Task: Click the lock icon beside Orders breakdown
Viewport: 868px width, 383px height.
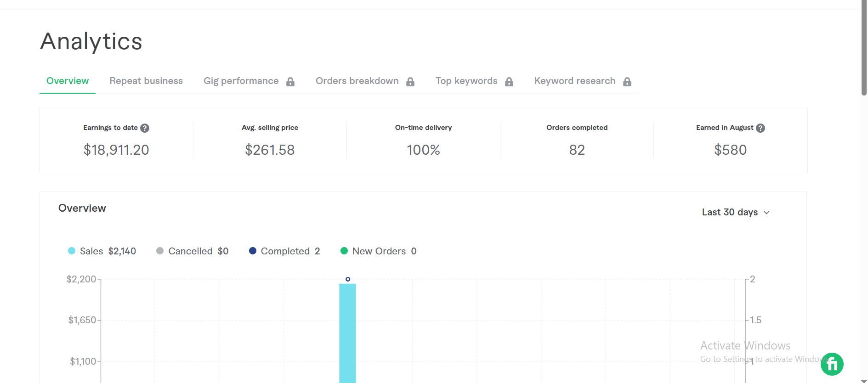Action: point(410,82)
